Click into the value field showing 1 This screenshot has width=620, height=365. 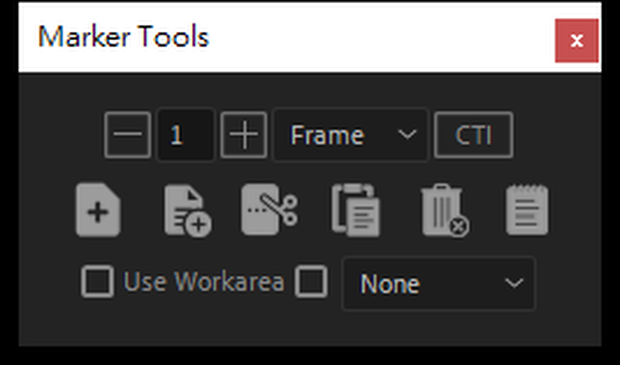click(186, 135)
